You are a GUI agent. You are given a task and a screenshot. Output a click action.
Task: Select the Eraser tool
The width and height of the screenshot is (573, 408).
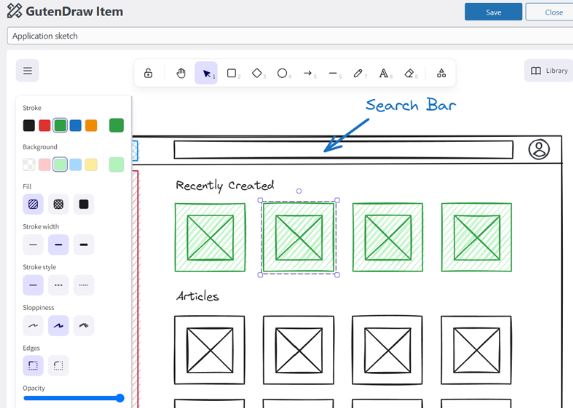coord(409,73)
